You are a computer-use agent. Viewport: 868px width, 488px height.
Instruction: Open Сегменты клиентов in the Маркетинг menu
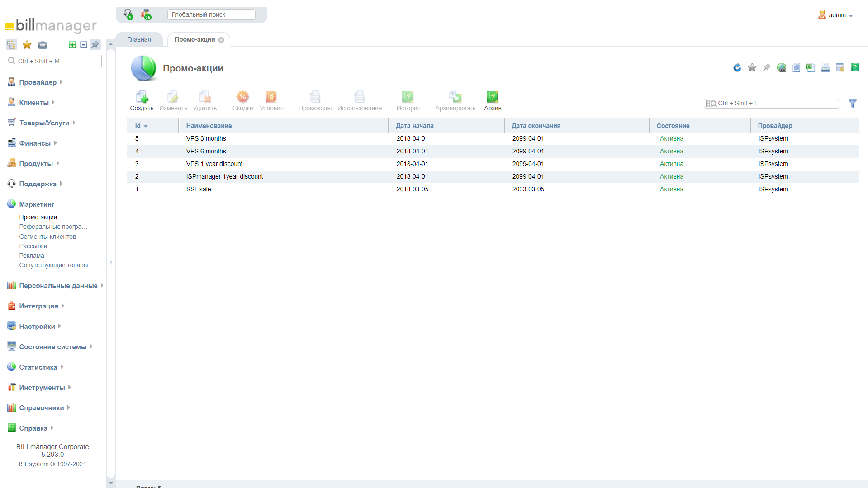click(x=47, y=237)
